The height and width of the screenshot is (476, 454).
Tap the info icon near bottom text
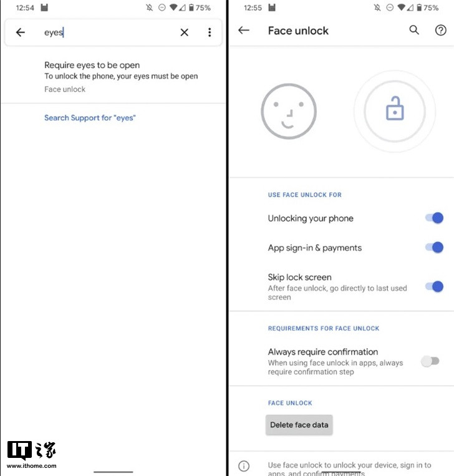click(x=244, y=465)
